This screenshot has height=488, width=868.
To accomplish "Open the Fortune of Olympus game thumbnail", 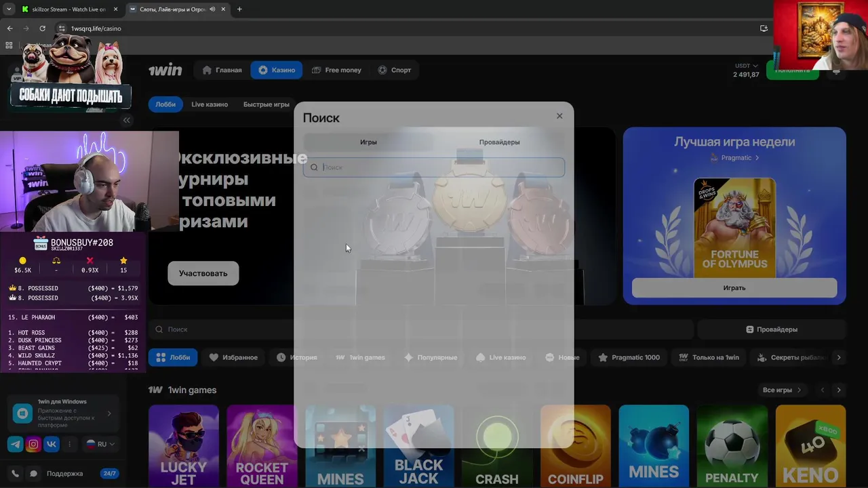I will pyautogui.click(x=734, y=227).
